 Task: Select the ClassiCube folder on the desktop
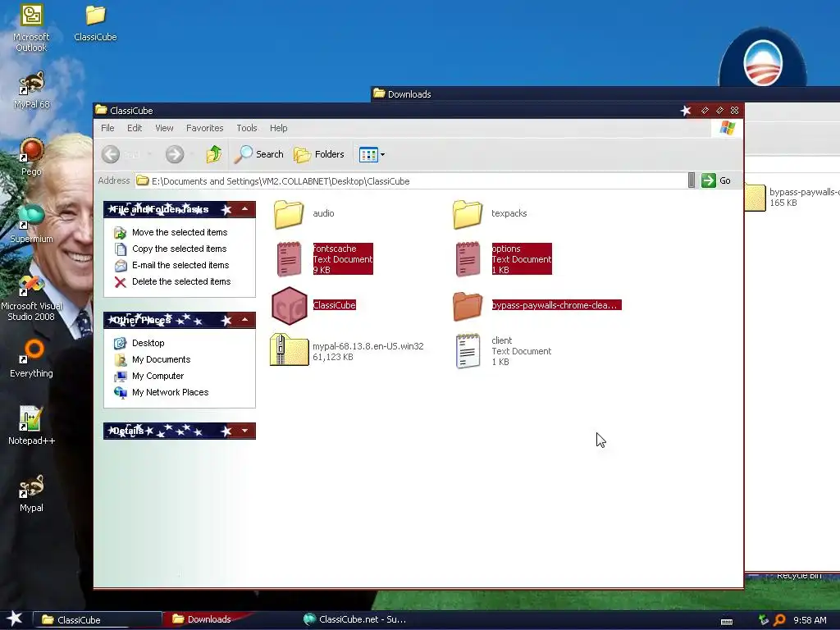(95, 22)
